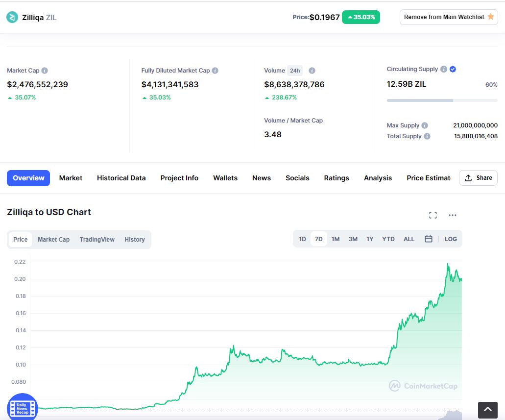Click the Max Supply info icon
This screenshot has height=420, width=505.
(425, 125)
